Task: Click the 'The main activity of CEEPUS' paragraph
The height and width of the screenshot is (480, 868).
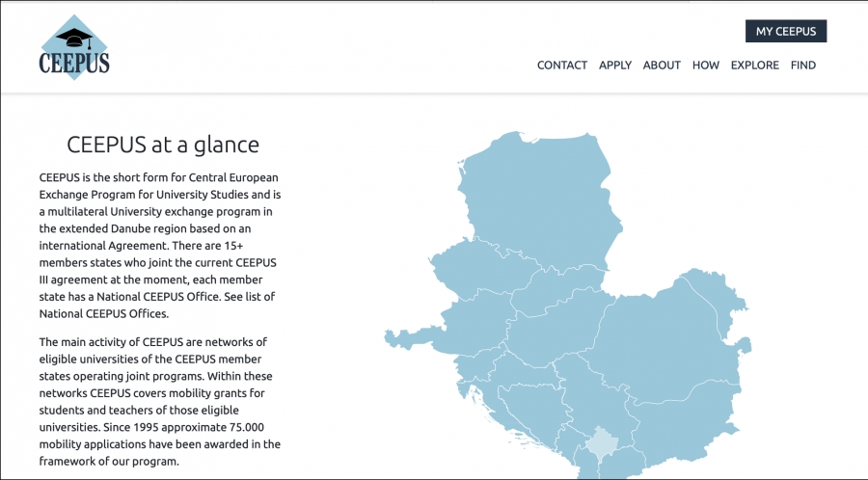Action: 160,402
